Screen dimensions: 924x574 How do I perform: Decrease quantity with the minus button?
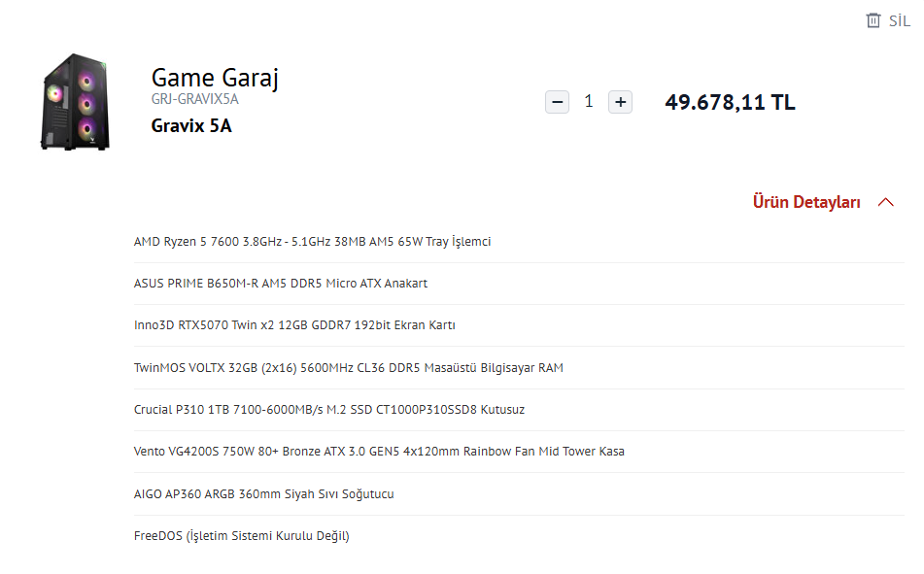(557, 102)
